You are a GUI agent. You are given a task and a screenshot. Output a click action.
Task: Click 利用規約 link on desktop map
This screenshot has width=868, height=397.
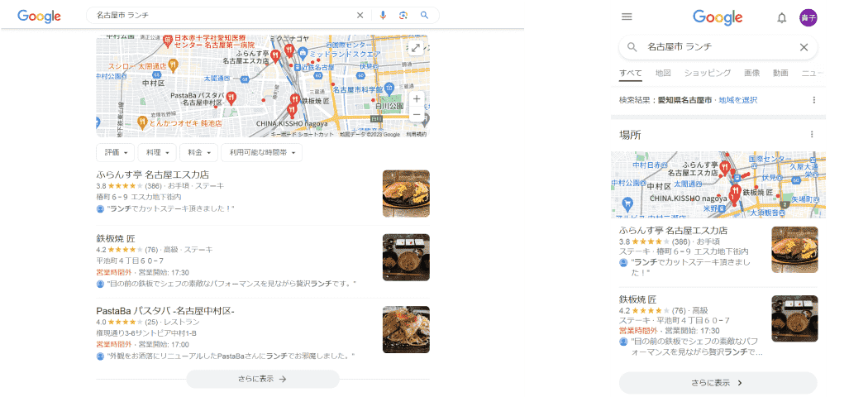pyautogui.click(x=417, y=135)
